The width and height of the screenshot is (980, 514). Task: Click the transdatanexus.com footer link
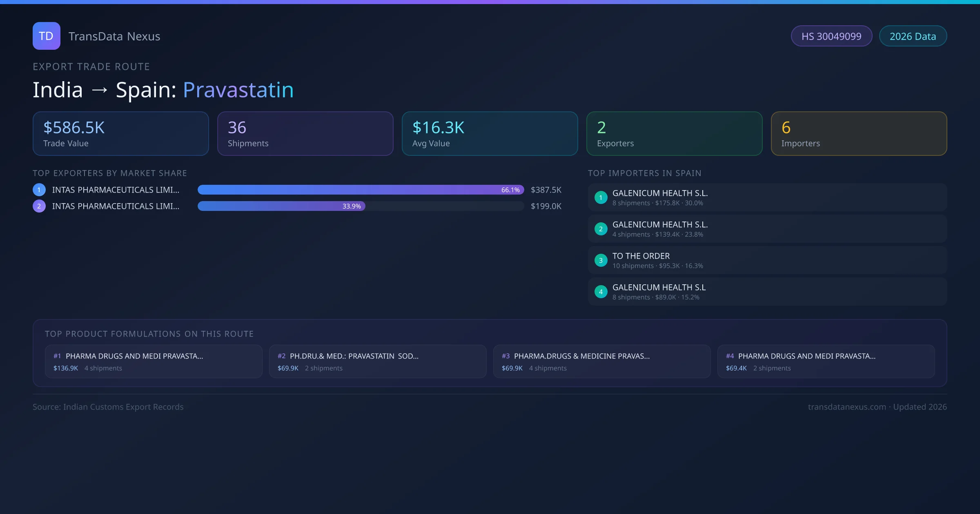846,407
